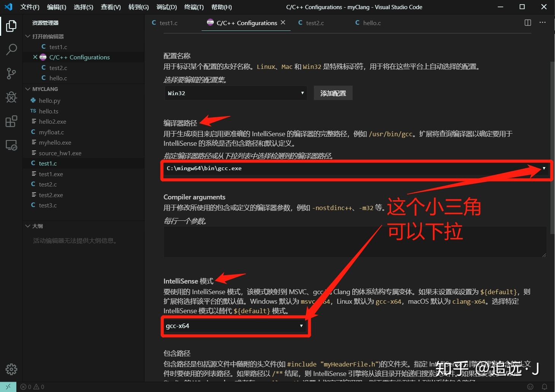Screen dimensions: 555x392
Task: Open the editor More Actions ellipsis
Action: coord(542,23)
